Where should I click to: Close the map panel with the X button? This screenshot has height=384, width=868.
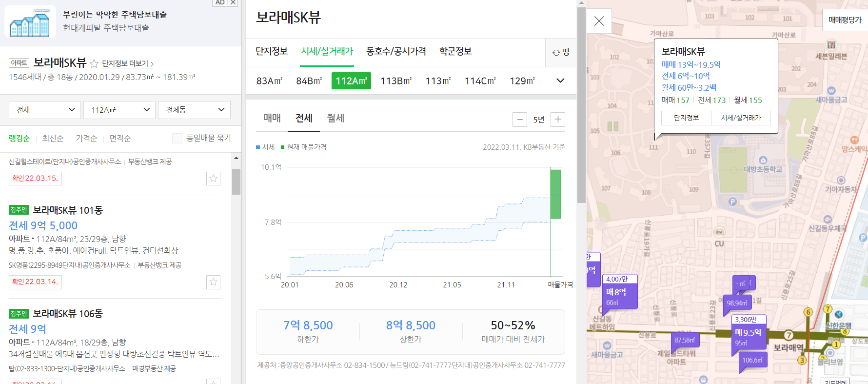point(599,21)
